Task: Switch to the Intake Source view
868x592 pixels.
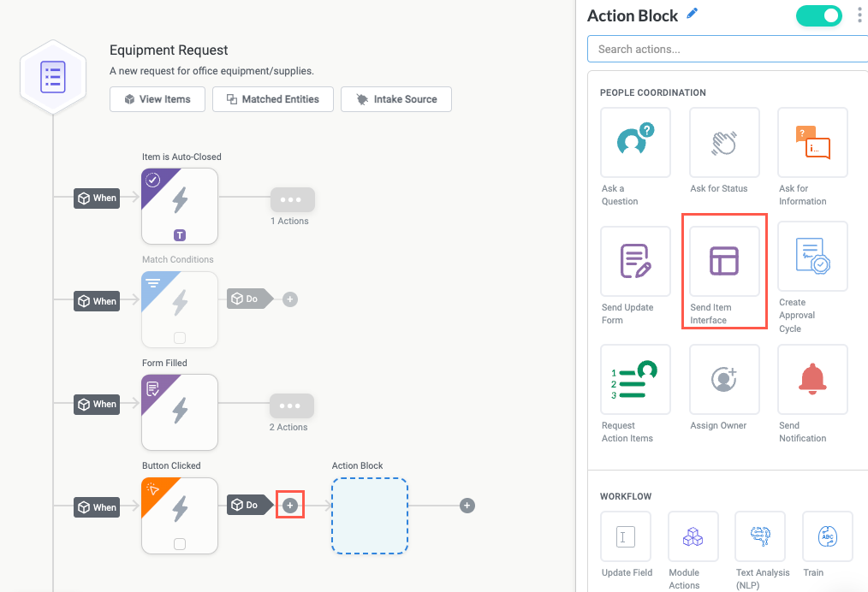Action: click(395, 98)
